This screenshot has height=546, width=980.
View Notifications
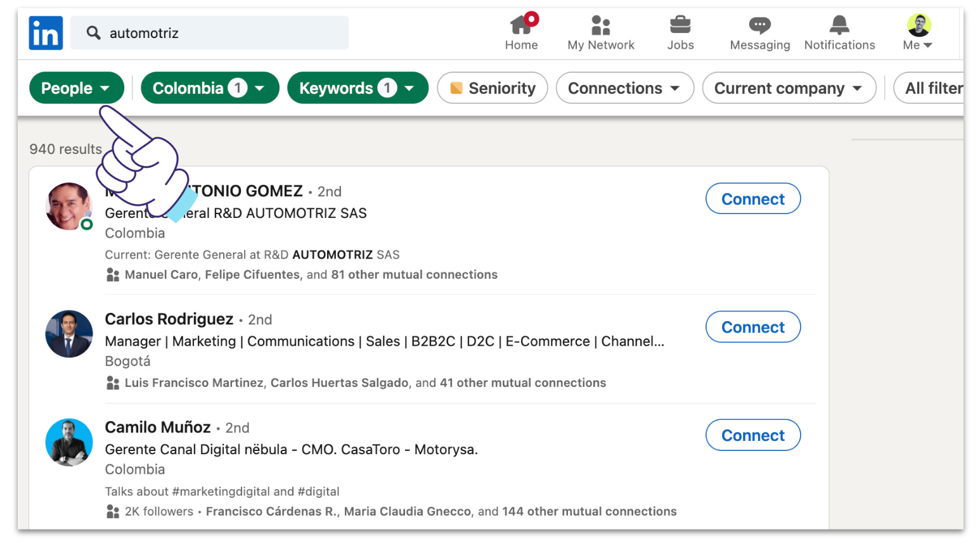pyautogui.click(x=839, y=33)
